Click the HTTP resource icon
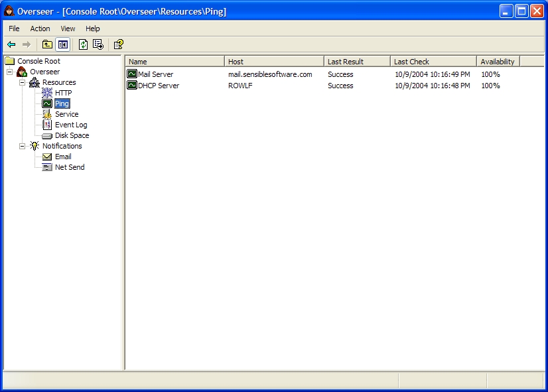Viewport: 548px width, 392px height. point(47,93)
